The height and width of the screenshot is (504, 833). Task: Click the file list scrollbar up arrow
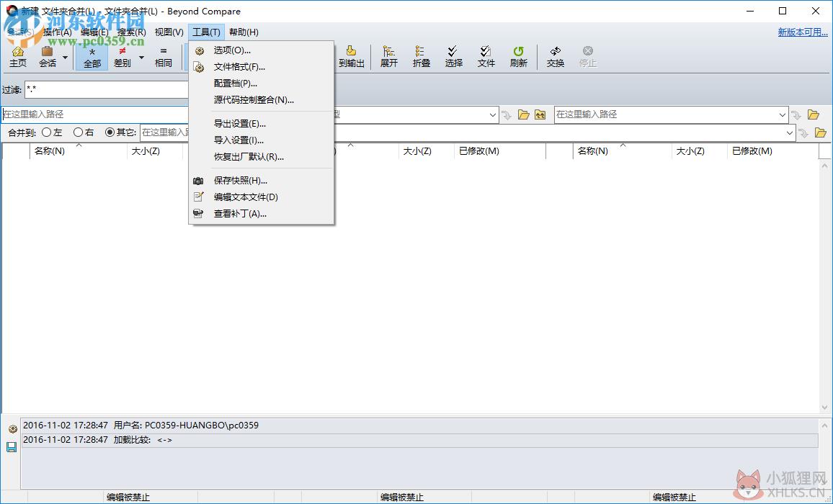(x=825, y=165)
